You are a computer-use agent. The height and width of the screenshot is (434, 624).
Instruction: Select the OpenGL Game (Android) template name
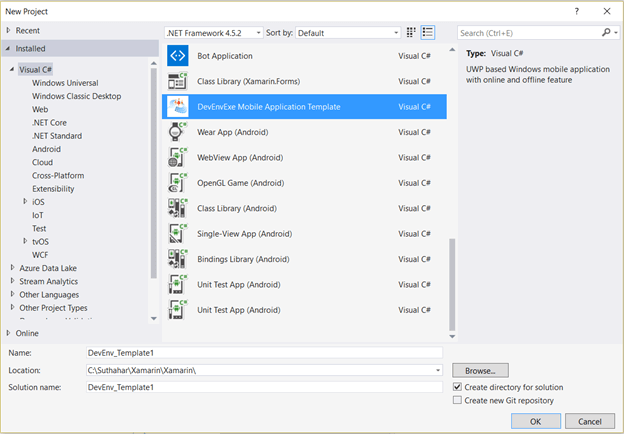click(241, 183)
